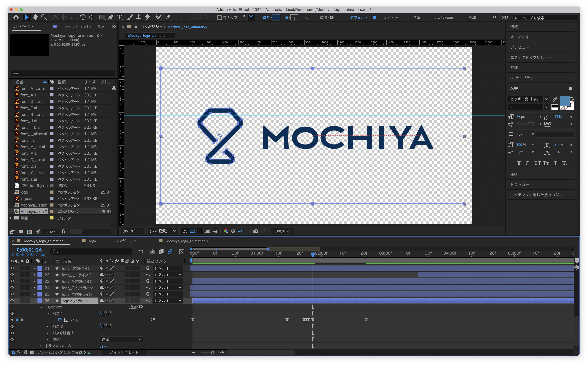The image size is (588, 365).
Task: Select the Pen tool in toolbar
Action: (111, 17)
